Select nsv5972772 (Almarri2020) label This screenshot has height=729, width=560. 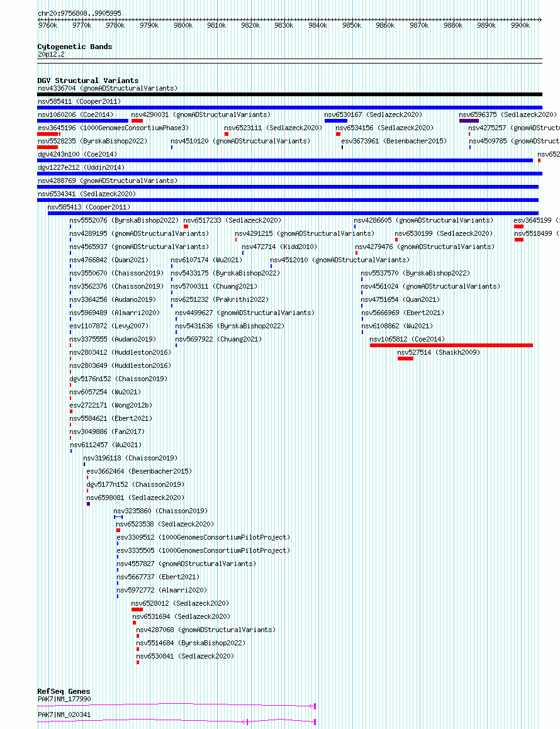162,590
